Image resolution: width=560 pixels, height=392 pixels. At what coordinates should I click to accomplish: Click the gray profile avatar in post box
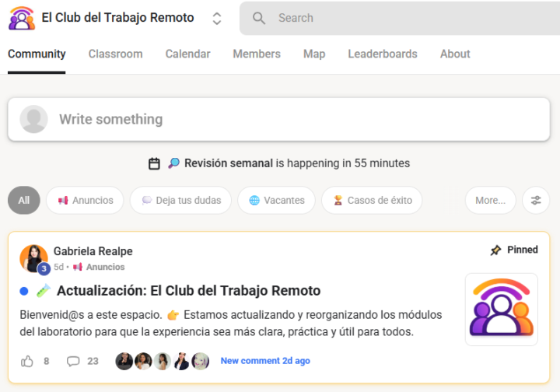[x=33, y=119]
